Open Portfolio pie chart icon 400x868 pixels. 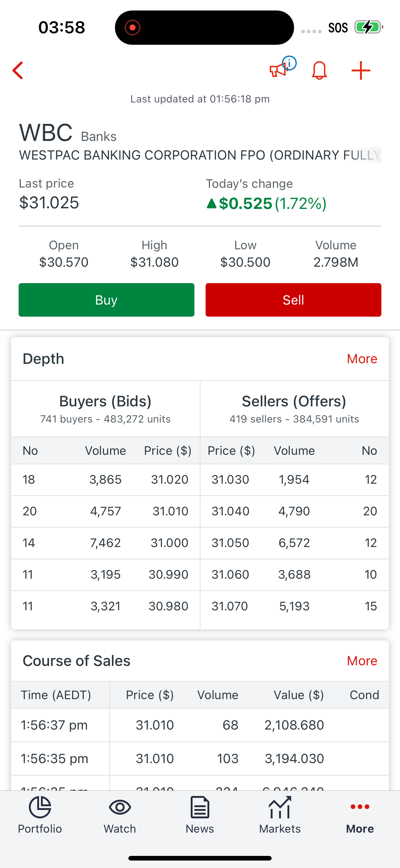40,807
